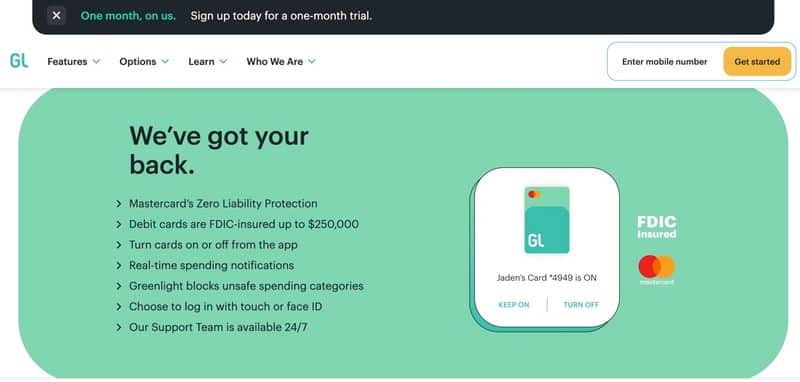This screenshot has height=382, width=800.
Task: Expand the Options dropdown menu
Action: tap(144, 62)
